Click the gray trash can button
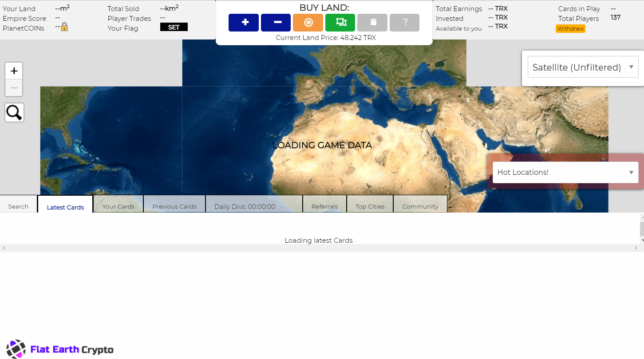Image resolution: width=644 pixels, height=359 pixels. (x=372, y=23)
